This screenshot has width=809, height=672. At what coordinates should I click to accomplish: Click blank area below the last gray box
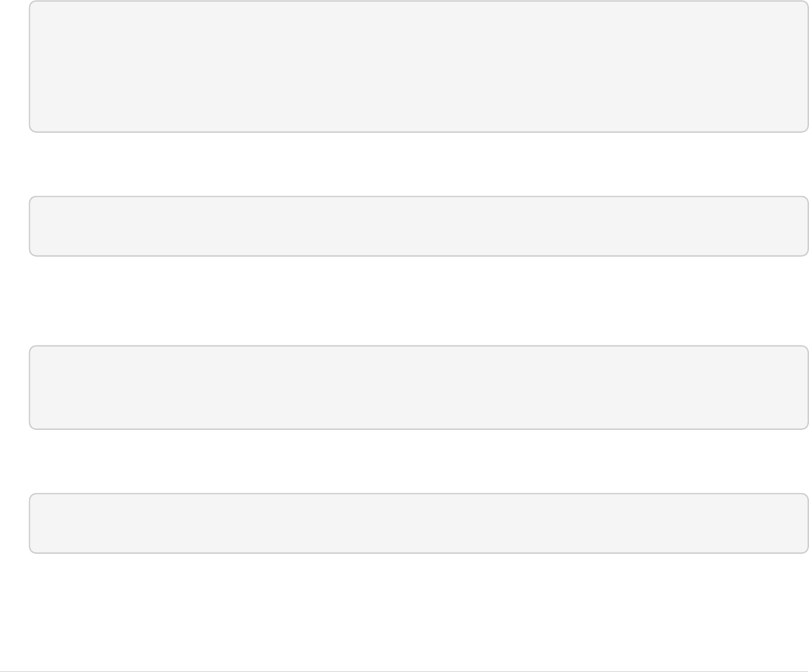pyautogui.click(x=419, y=611)
